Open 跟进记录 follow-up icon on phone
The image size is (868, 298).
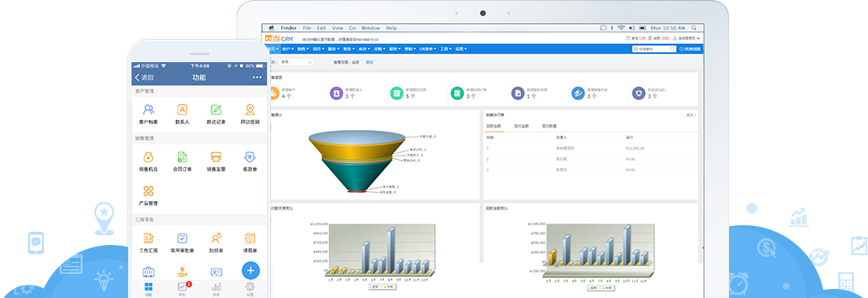[x=216, y=109]
